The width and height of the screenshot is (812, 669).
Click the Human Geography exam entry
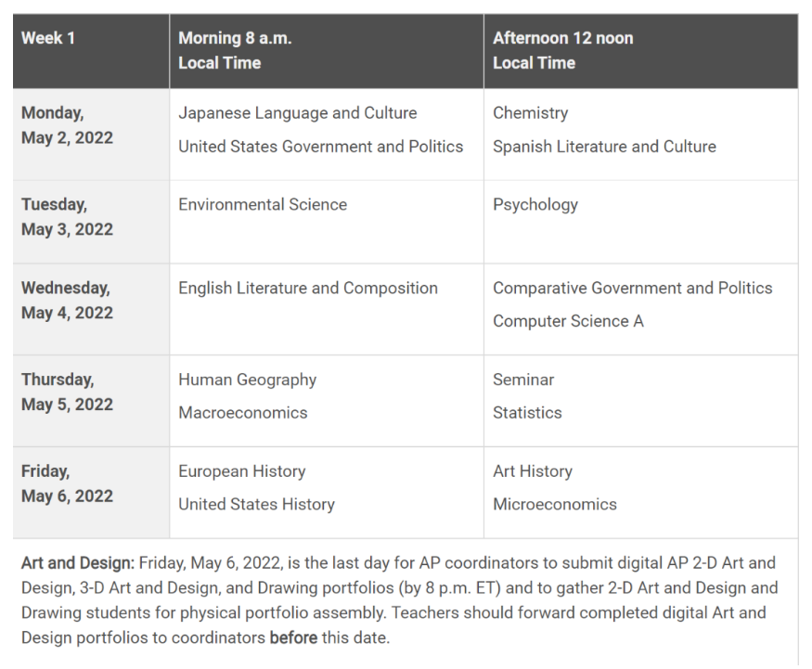(247, 380)
